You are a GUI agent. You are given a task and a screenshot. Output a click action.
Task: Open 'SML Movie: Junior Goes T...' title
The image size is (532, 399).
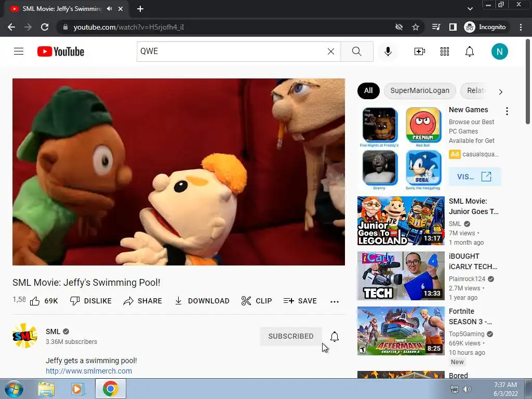[474, 206]
